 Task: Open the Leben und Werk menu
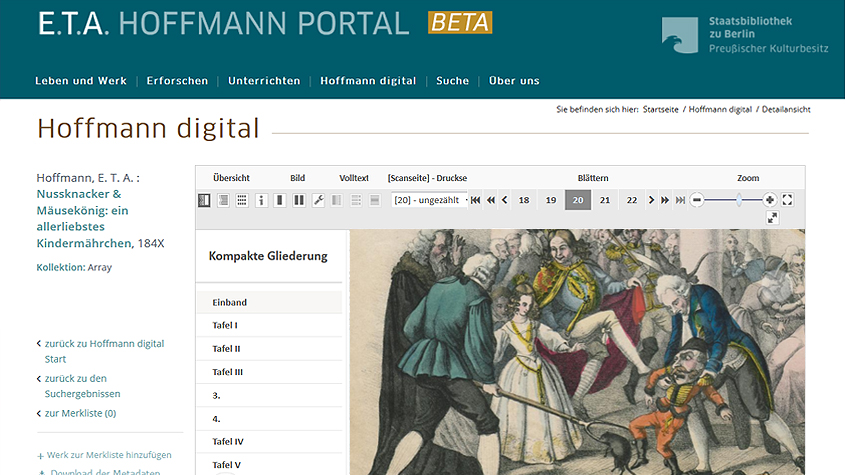tap(81, 81)
